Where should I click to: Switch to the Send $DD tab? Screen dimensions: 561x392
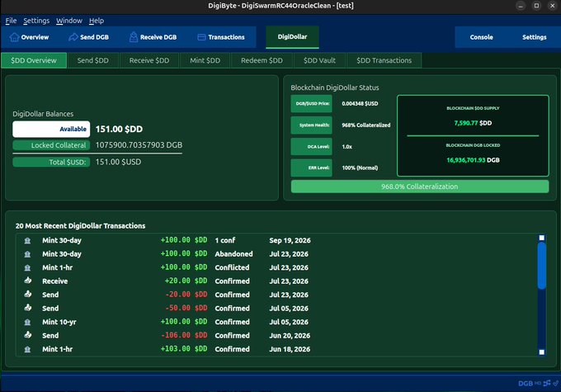pyautogui.click(x=93, y=60)
